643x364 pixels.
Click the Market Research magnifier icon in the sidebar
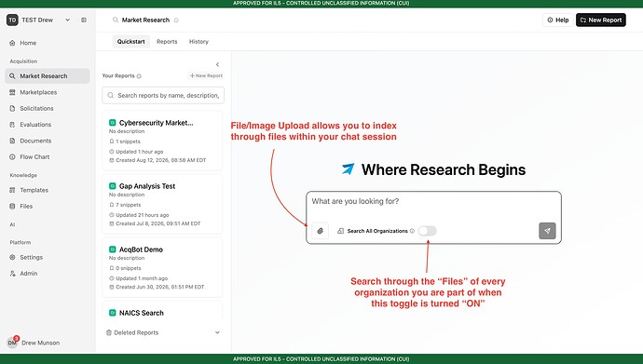point(12,75)
